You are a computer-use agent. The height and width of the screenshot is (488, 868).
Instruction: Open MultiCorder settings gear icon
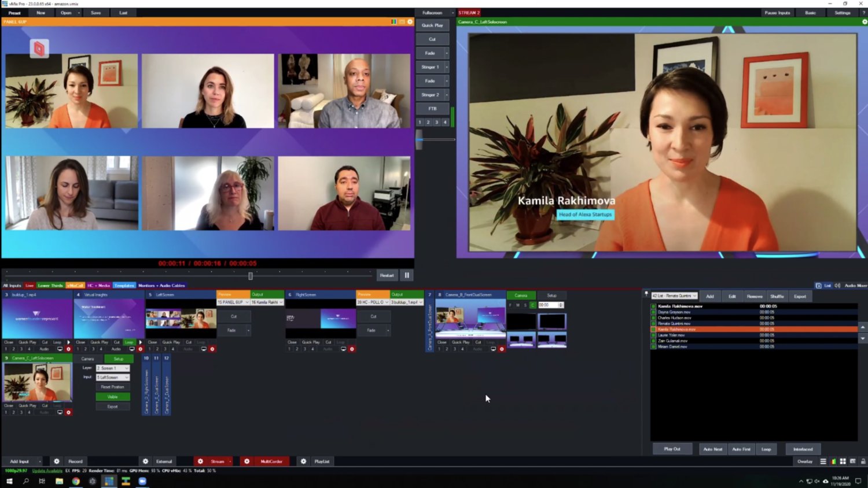[247, 461]
